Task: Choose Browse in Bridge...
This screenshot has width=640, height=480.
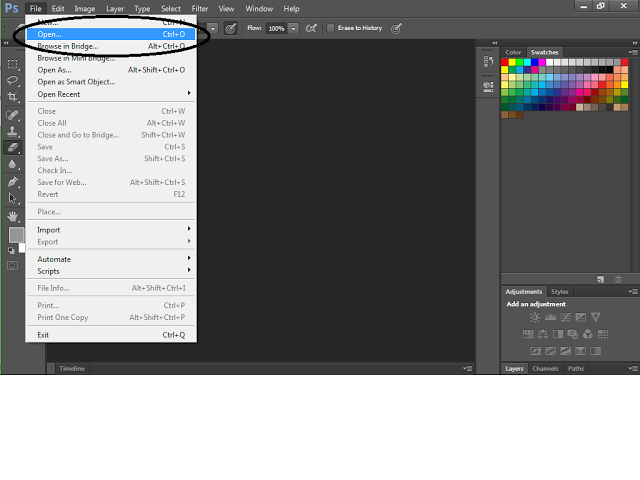Action: point(111,46)
